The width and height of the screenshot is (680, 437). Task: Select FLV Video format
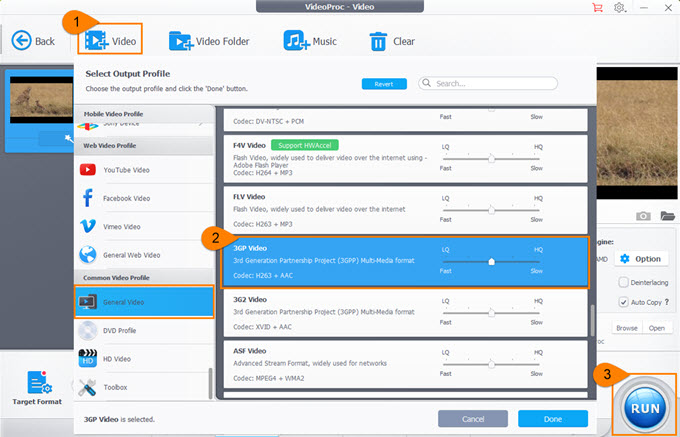tap(405, 210)
